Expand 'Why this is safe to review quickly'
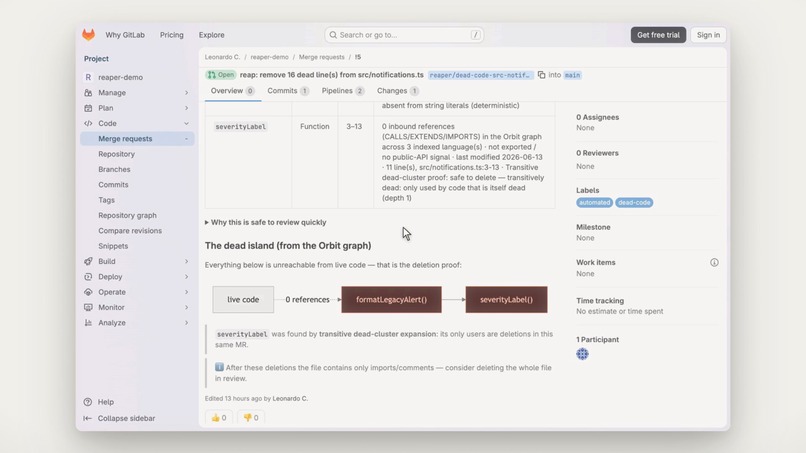The image size is (806, 453). tap(266, 222)
